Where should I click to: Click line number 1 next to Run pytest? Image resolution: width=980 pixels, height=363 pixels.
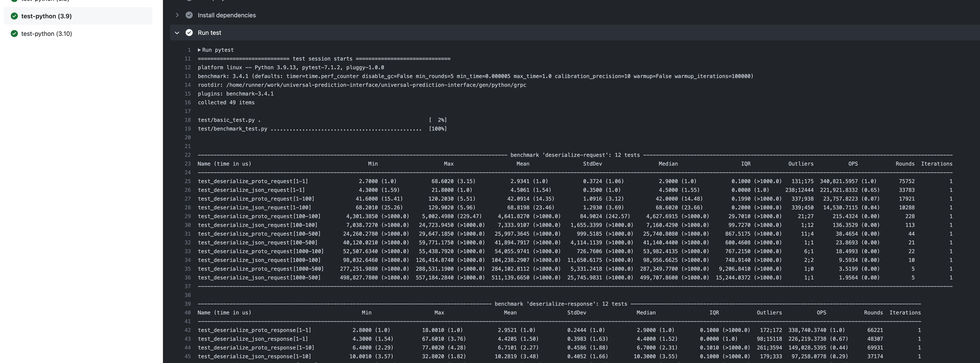(189, 50)
